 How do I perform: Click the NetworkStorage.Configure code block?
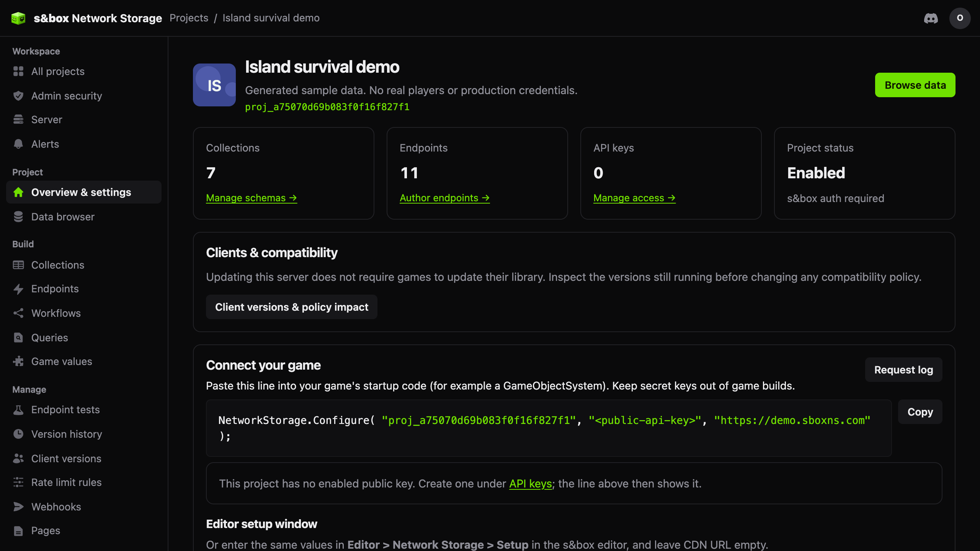point(549,428)
